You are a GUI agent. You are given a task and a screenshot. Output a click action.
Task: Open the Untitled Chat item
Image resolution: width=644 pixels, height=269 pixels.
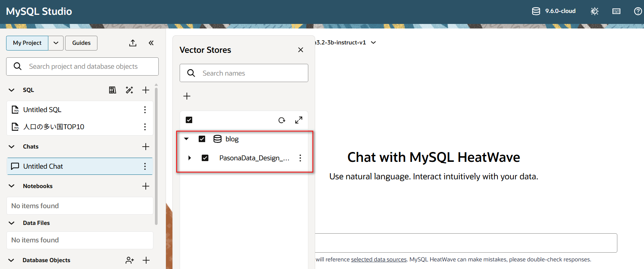click(x=43, y=166)
